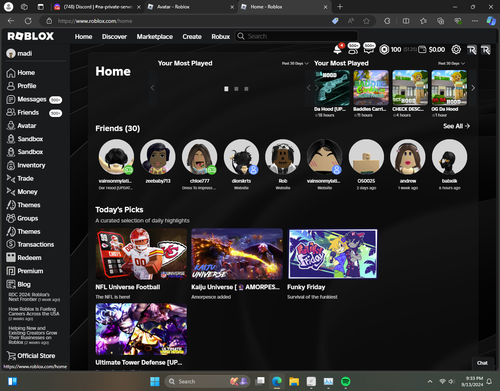Open the Marketplace menu item
Screen dimensions: 500x391
(x=155, y=37)
